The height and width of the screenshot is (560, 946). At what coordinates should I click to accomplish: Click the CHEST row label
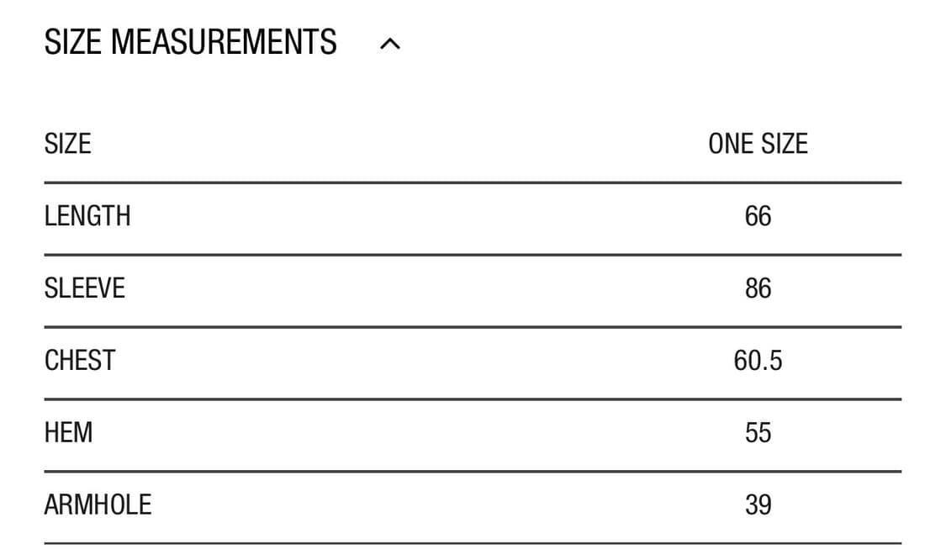coord(80,361)
